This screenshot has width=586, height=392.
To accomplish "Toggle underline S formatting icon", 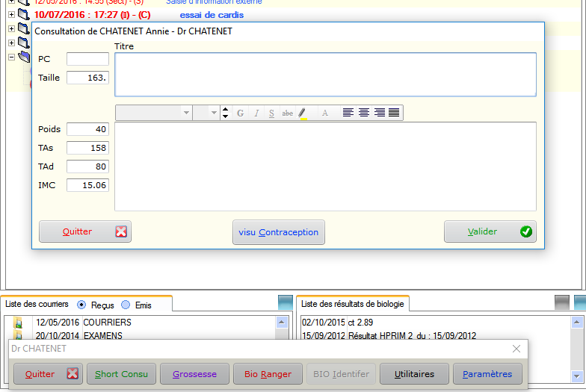I will (272, 113).
